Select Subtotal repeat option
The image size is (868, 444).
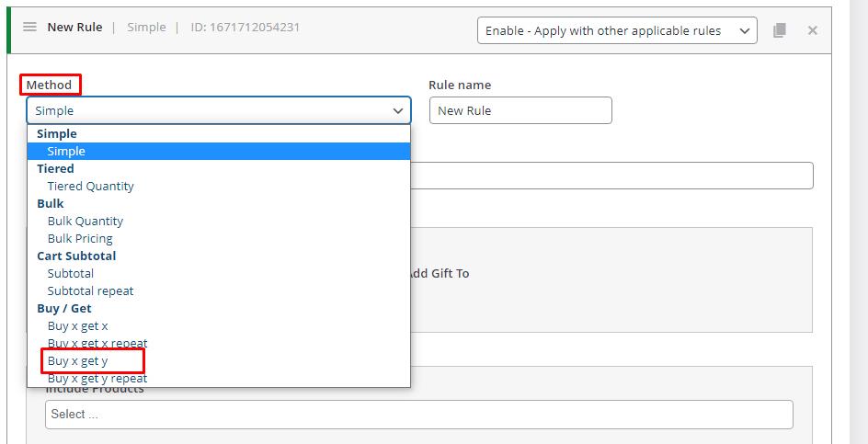pyautogui.click(x=219, y=290)
